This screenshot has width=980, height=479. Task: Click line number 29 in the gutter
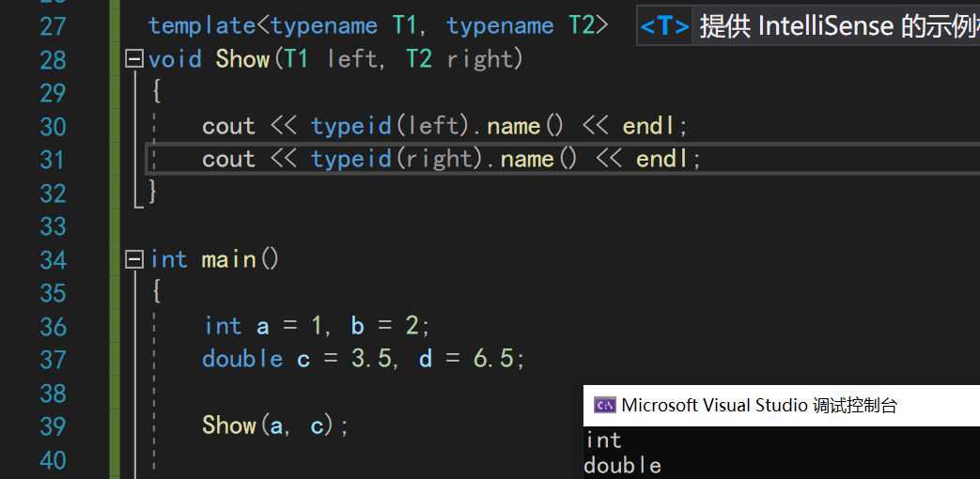tap(54, 93)
